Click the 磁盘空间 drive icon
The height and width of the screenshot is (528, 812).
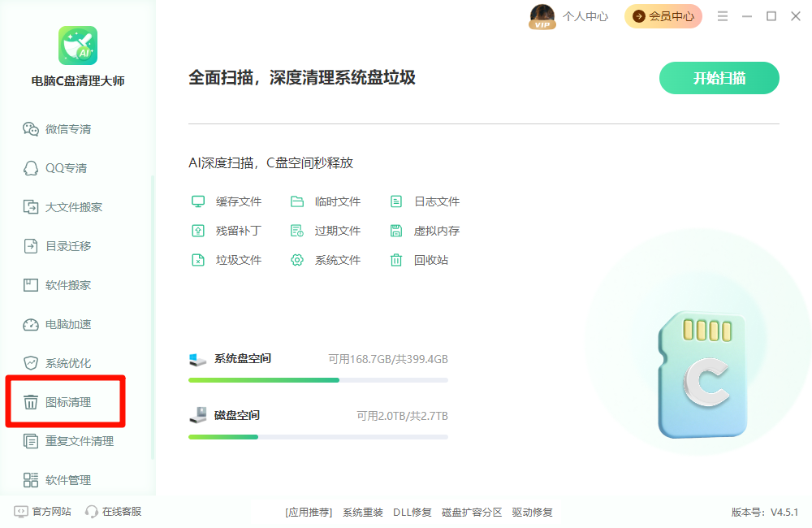pos(197,415)
